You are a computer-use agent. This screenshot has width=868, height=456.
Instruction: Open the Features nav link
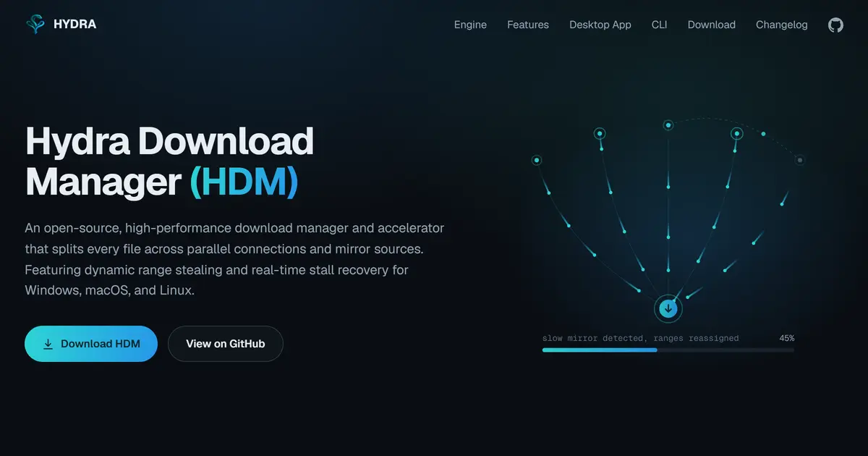tap(528, 25)
